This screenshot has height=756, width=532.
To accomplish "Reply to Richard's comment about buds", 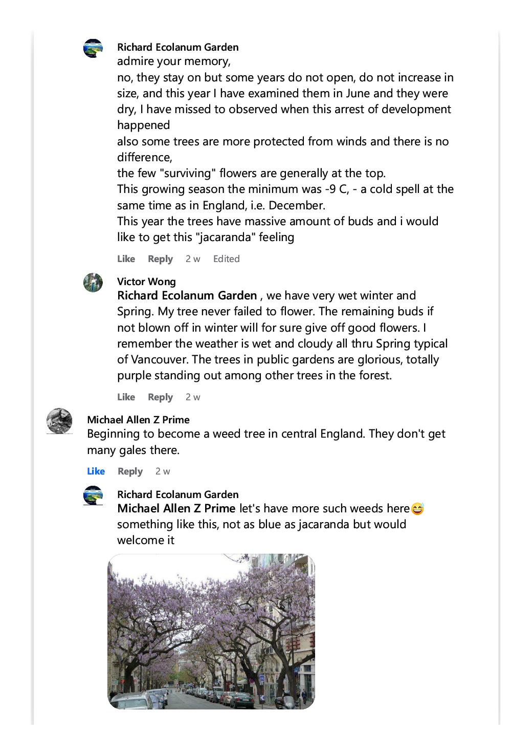I will click(x=160, y=259).
